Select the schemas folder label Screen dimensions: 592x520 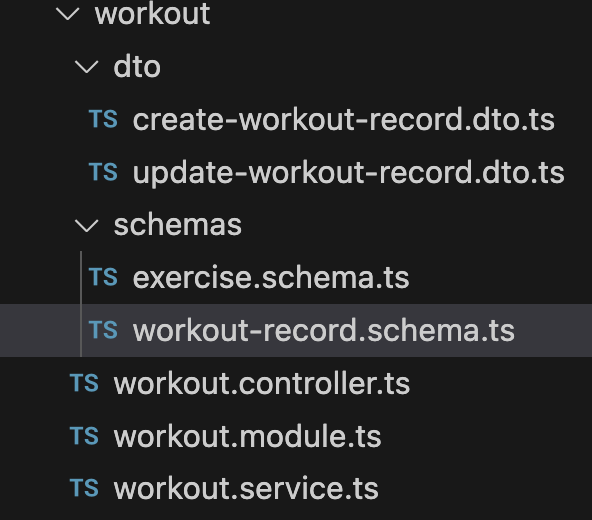[x=177, y=225]
